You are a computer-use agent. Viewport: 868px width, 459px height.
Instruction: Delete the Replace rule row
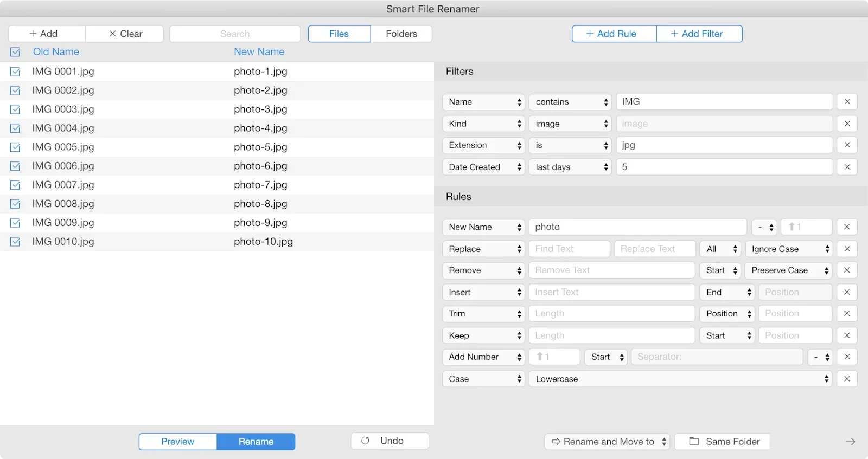[847, 249]
